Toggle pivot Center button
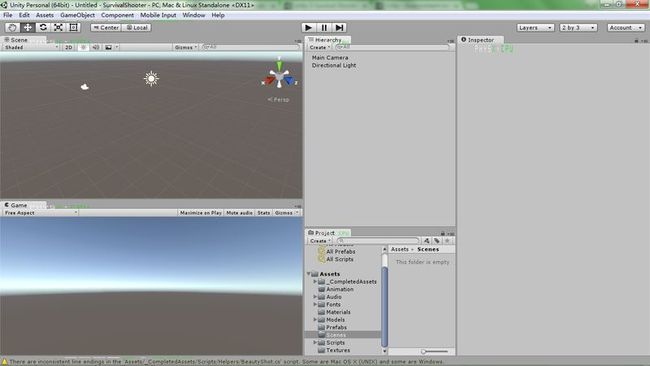The image size is (650, 366). pos(106,28)
